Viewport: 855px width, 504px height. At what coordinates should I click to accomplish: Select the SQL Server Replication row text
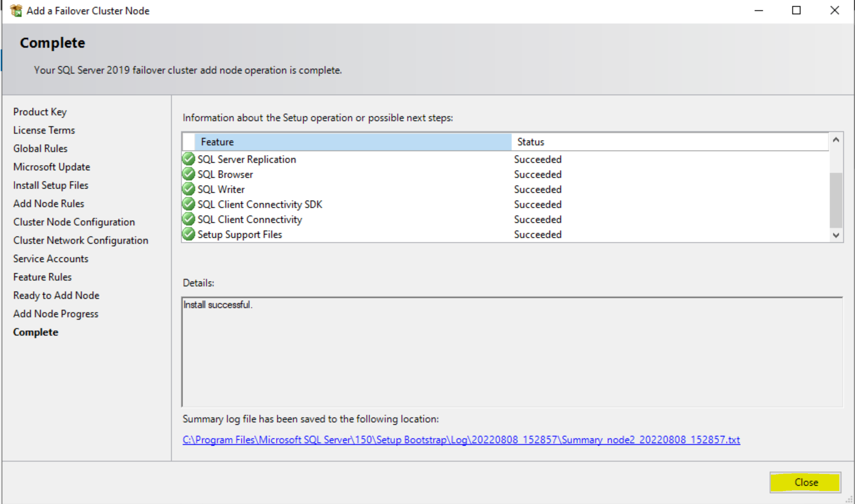247,159
